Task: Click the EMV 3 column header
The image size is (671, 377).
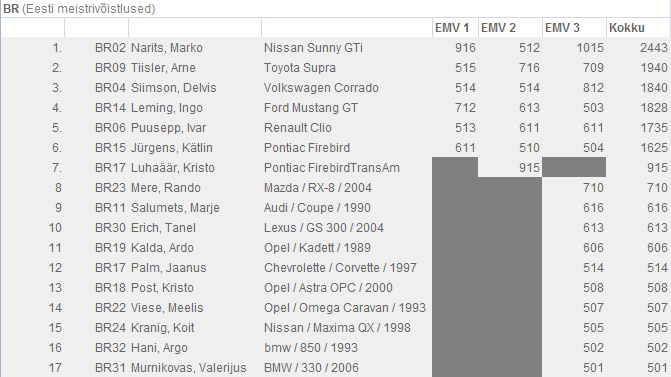Action: (x=562, y=28)
